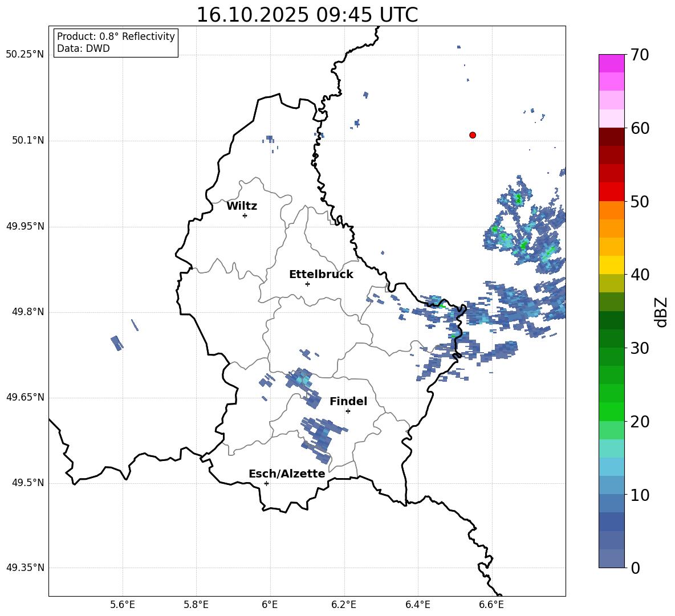Click 'Product: 0.8° Reflectivity' legend text
The width and height of the screenshot is (675, 616).
(116, 36)
